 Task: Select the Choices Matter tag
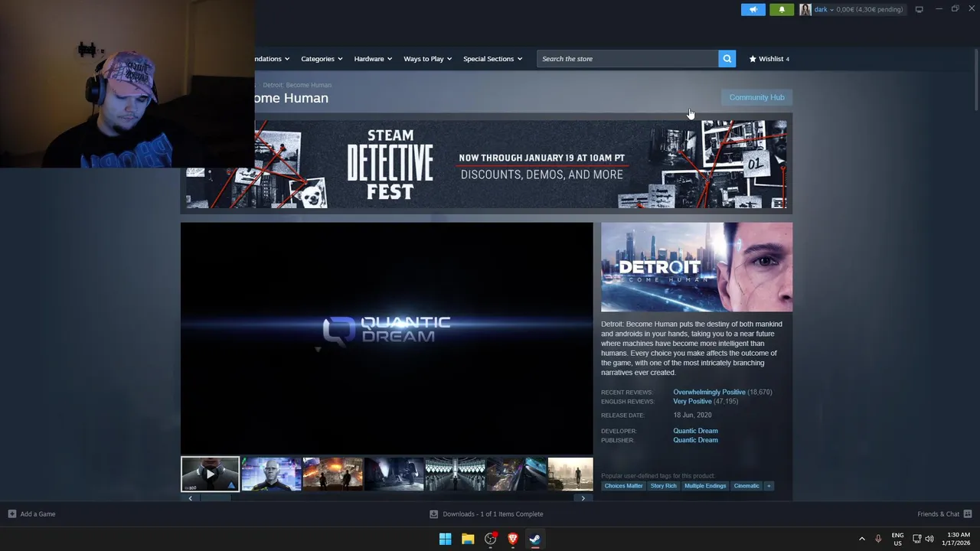click(x=623, y=486)
